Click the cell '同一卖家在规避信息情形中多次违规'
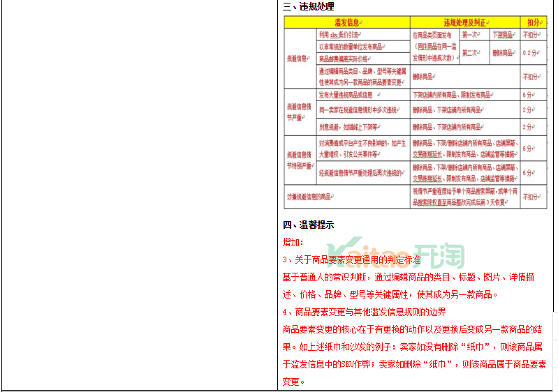 coord(363,110)
